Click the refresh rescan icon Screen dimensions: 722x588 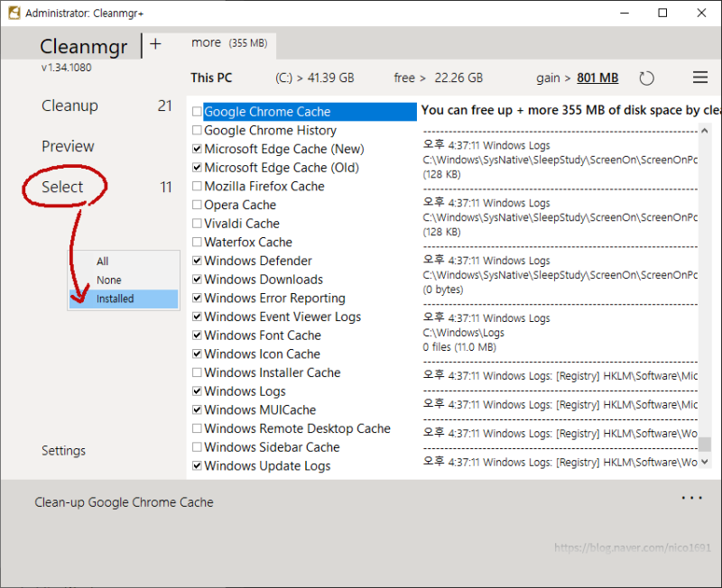coord(647,78)
